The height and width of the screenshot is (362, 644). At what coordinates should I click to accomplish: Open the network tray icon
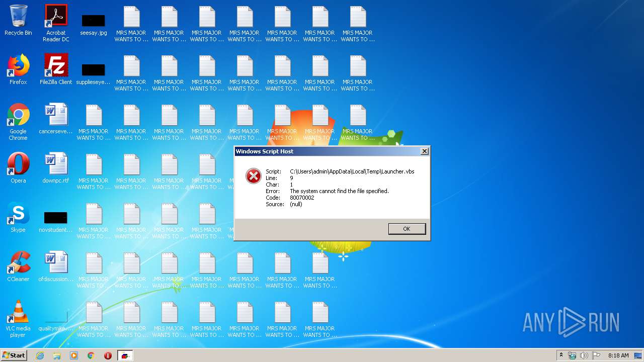click(x=572, y=355)
